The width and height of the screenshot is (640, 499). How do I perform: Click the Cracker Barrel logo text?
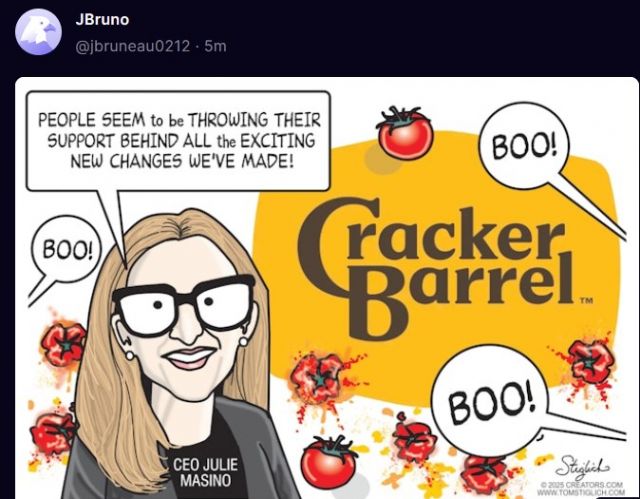click(436, 268)
